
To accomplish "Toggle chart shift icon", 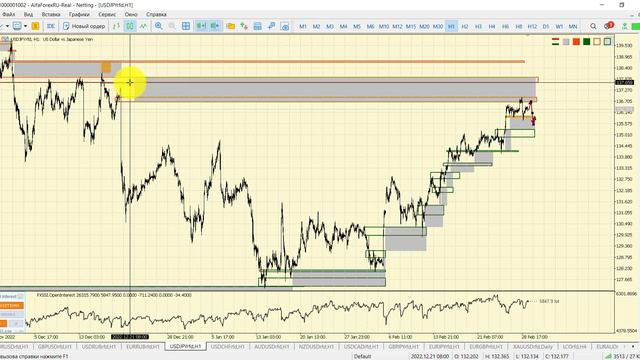I will pyautogui.click(x=215, y=26).
